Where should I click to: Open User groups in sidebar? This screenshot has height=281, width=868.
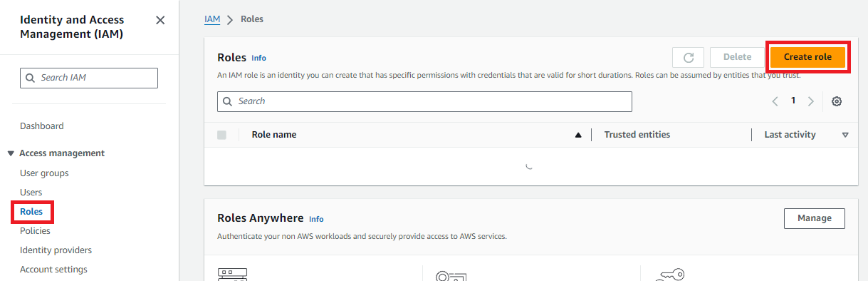pos(44,173)
